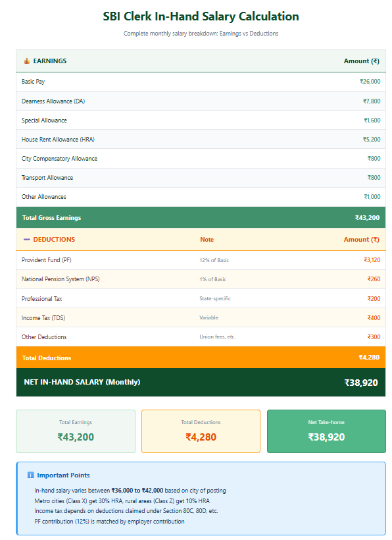Click the Total Gross Earnings label

[x=51, y=218]
